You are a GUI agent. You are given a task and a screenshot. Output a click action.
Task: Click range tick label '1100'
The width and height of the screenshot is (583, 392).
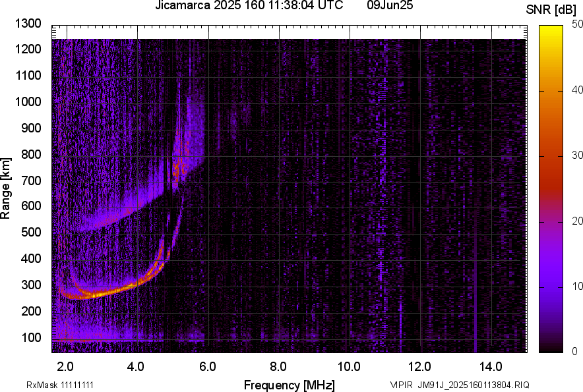[28, 75]
